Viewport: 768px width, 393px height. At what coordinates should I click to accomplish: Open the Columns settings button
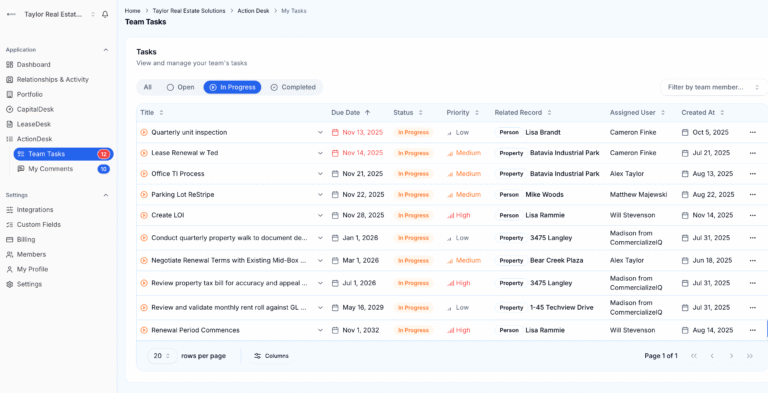pyautogui.click(x=271, y=356)
